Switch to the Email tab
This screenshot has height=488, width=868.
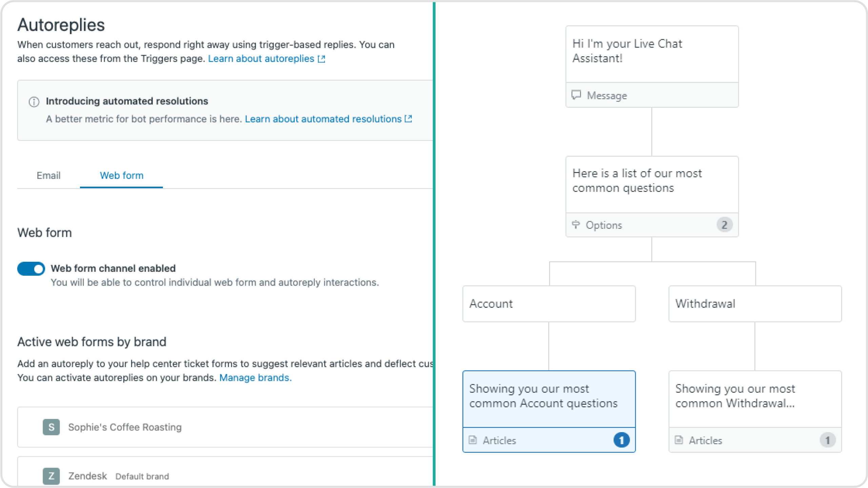[x=49, y=175]
